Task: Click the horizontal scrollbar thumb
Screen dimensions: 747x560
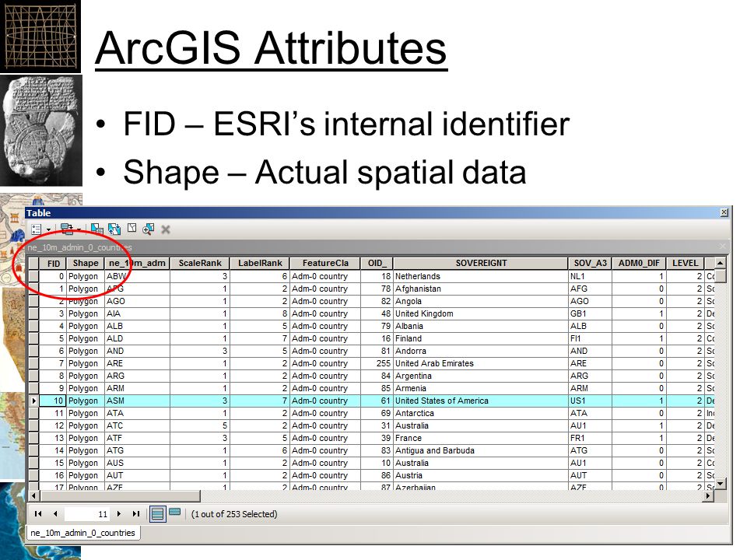Action: (121, 496)
